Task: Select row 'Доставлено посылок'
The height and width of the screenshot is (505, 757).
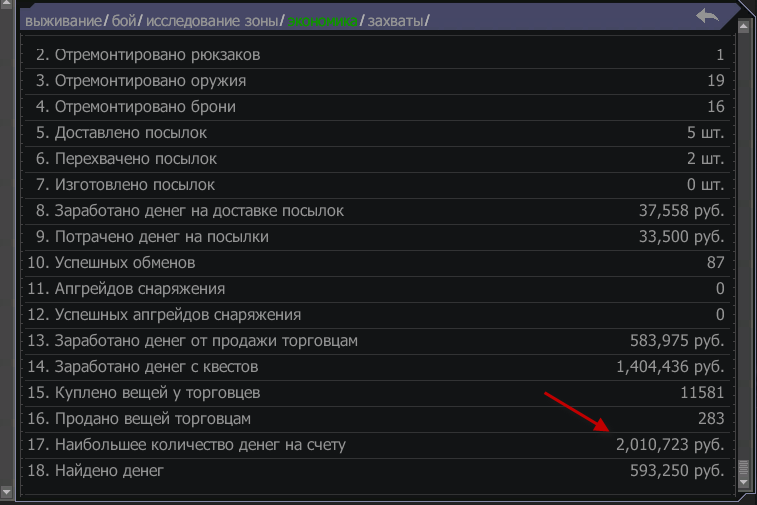Action: [x=379, y=133]
